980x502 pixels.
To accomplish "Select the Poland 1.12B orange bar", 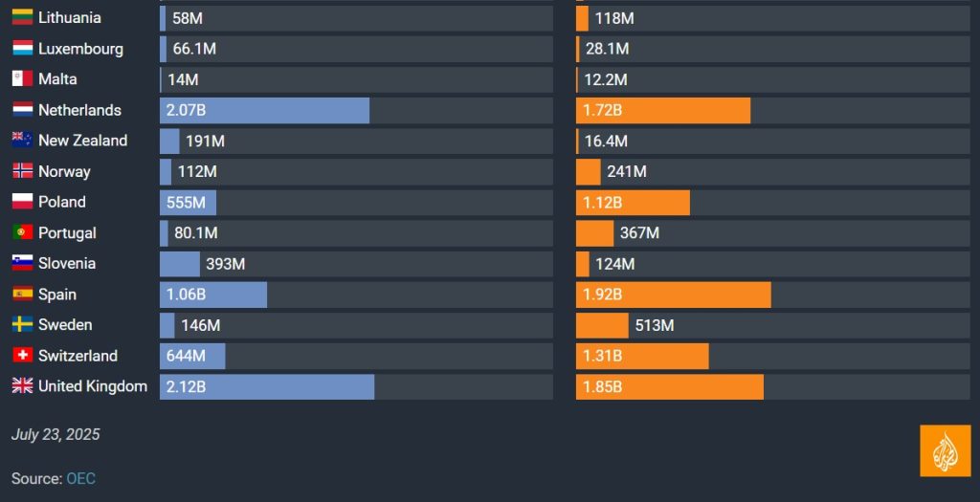I will coord(633,203).
